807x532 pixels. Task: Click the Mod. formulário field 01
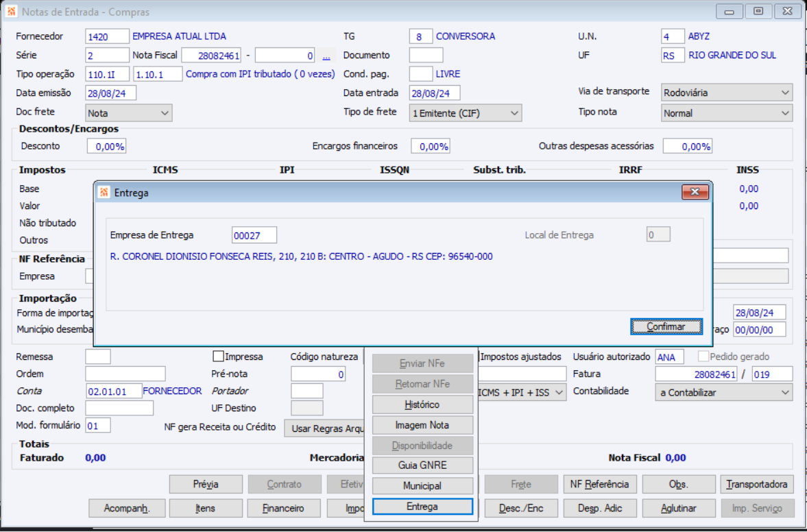(98, 426)
